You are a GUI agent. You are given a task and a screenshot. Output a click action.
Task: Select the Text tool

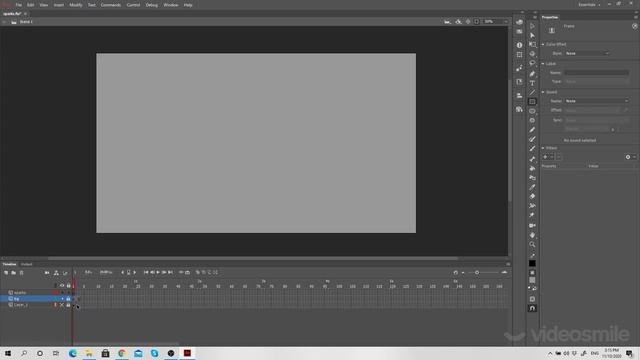[532, 83]
